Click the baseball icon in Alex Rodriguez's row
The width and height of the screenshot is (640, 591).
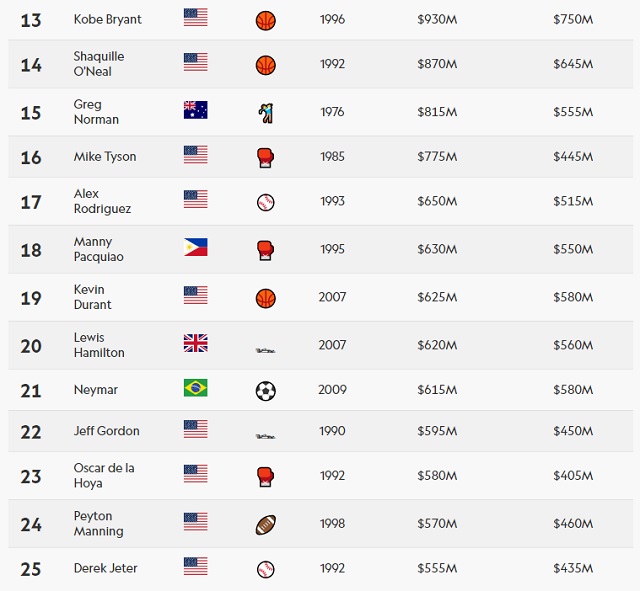pyautogui.click(x=265, y=202)
